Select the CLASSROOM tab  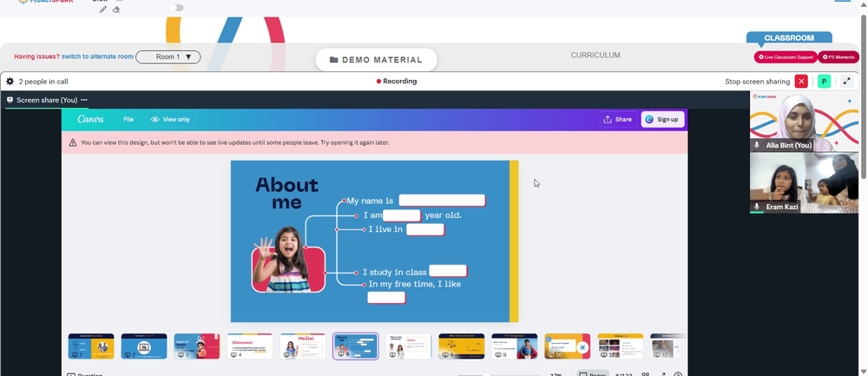click(x=789, y=38)
